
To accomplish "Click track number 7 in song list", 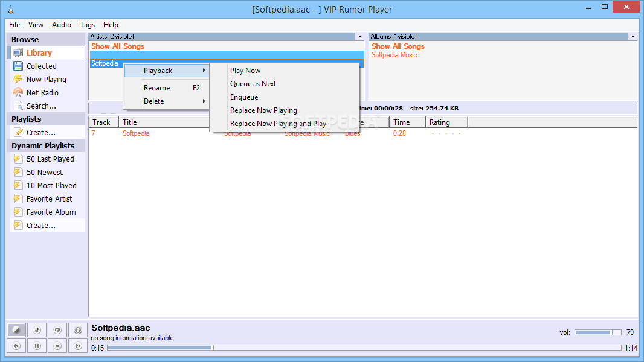I will (93, 133).
